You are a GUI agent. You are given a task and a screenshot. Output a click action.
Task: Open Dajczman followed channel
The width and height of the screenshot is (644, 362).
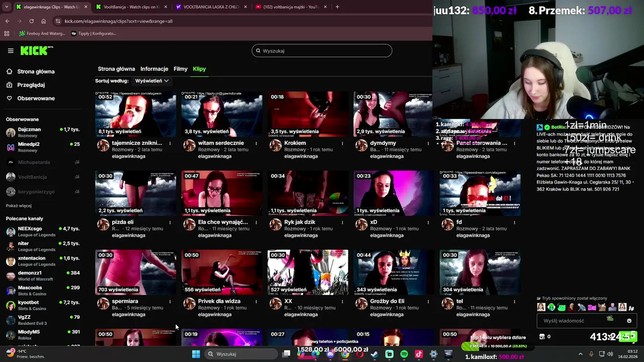(x=43, y=133)
